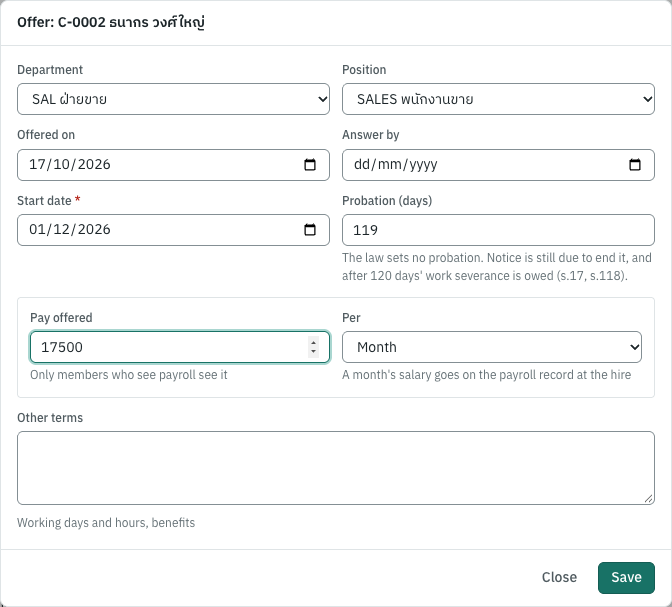Open the Start date calendar picker icon
Viewport: 672px width, 607px height.
click(x=310, y=230)
